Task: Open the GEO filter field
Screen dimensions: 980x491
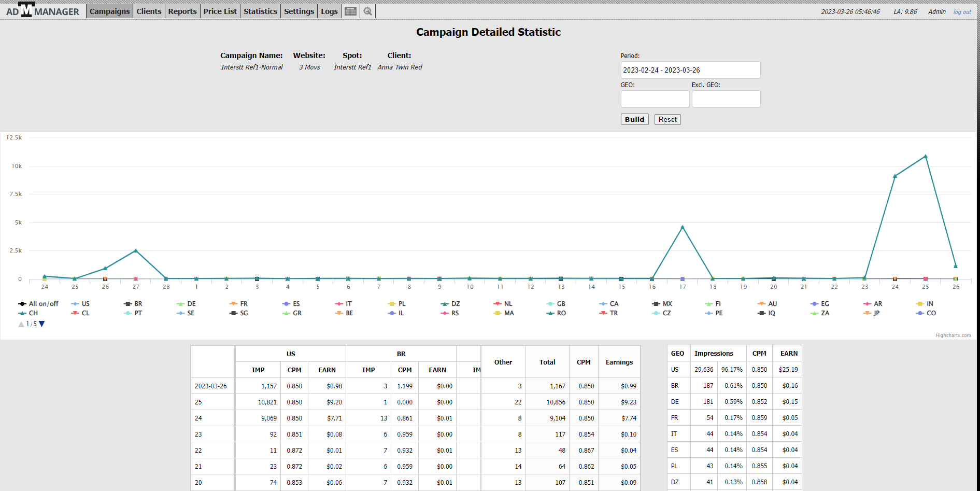Action: coord(655,99)
